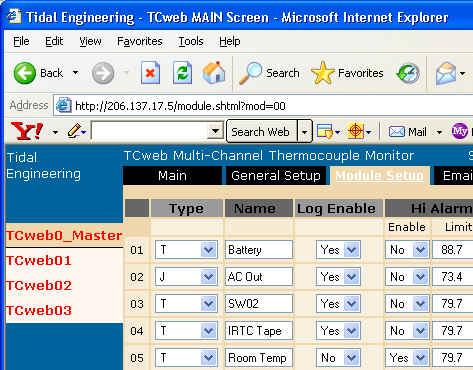
Task: Click the Yahoo bookmarks folder icon
Action: coord(325,131)
